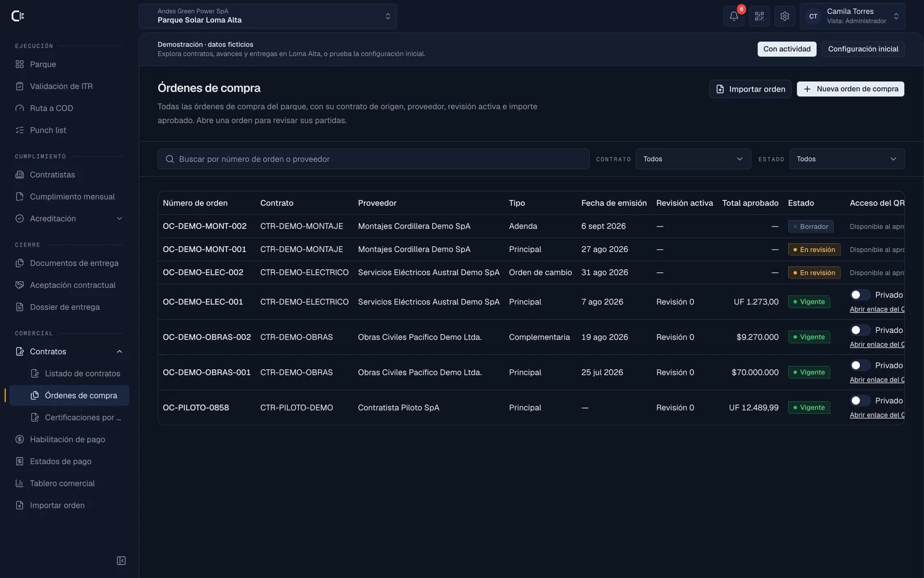Viewport: 924px width, 578px height.
Task: Click the Estados de pago icon
Action: 20,461
